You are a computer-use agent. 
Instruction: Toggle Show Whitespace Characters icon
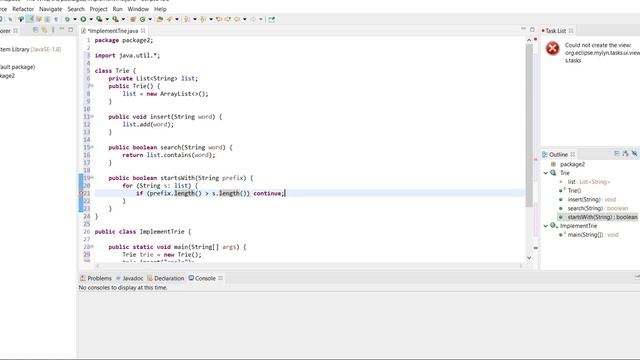click(56, 19)
